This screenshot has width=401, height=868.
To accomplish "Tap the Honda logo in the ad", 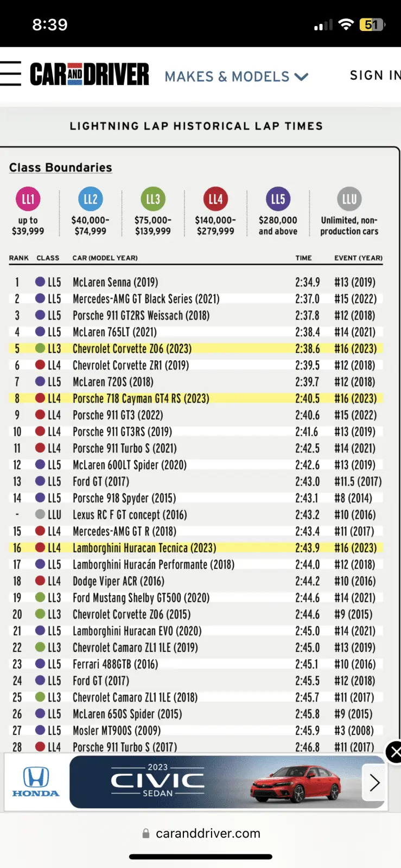I will tap(36, 782).
